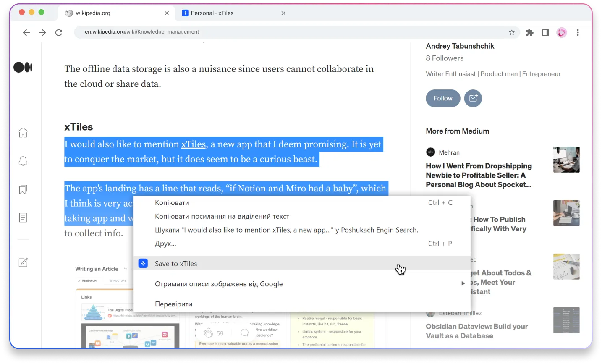Open the xTiles hyperlink in the article
This screenshot has height=364, width=602.
coord(193,144)
